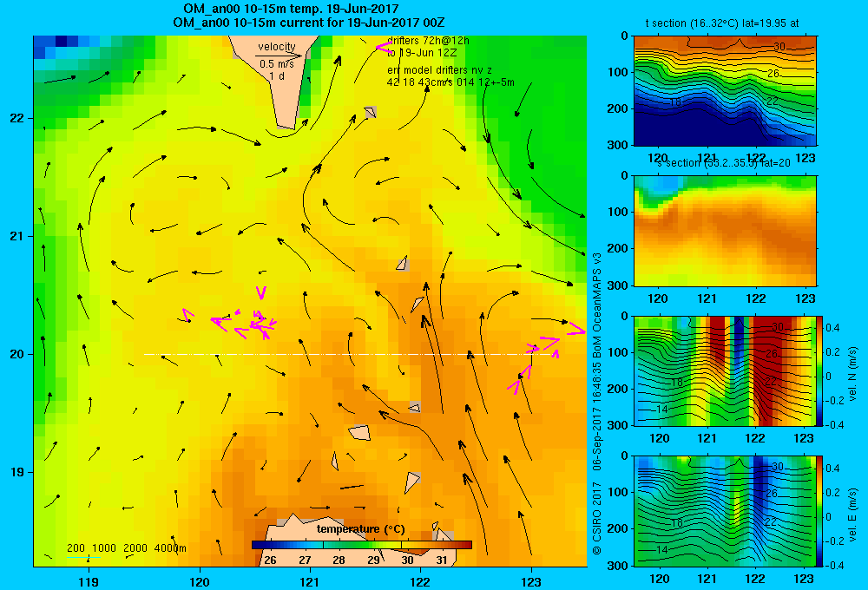This screenshot has height=590, width=868.
Task: Click the '4000m' bathymetry legend value
Action: [x=170, y=548]
